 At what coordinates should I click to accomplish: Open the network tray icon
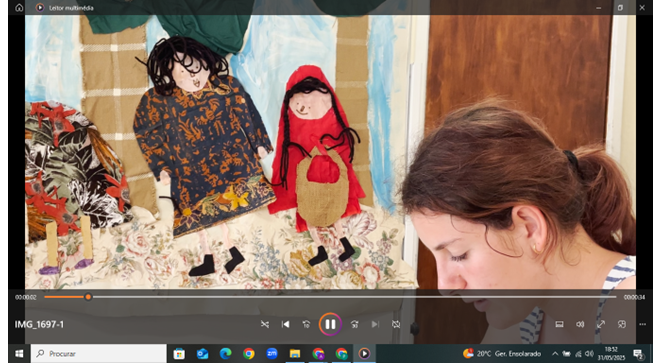(578, 353)
